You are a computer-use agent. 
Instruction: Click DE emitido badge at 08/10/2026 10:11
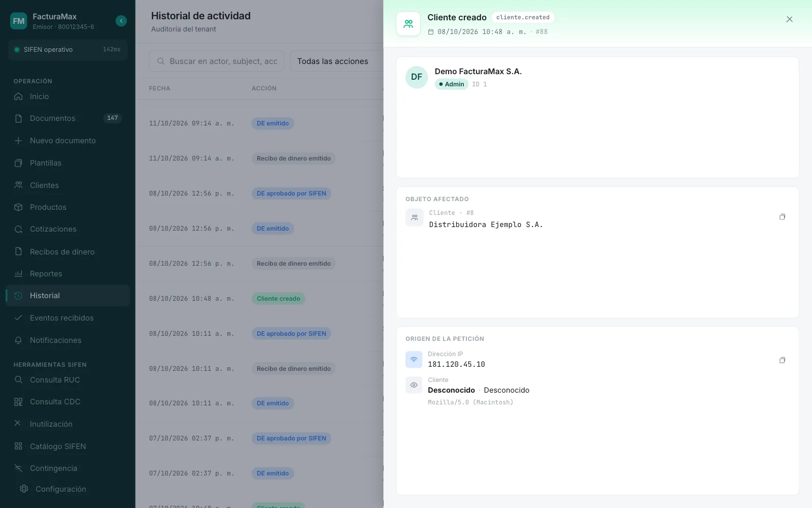[x=273, y=403]
